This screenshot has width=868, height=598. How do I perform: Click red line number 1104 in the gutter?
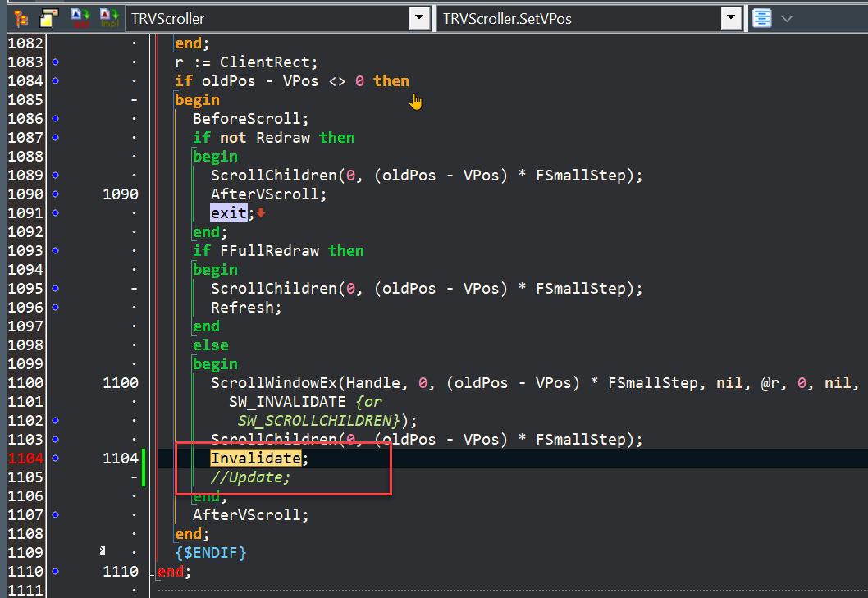(25, 458)
